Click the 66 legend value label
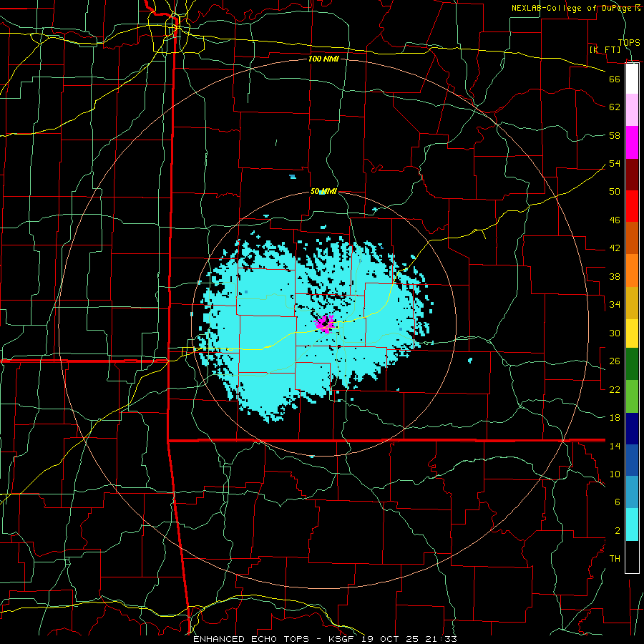 click(x=615, y=79)
